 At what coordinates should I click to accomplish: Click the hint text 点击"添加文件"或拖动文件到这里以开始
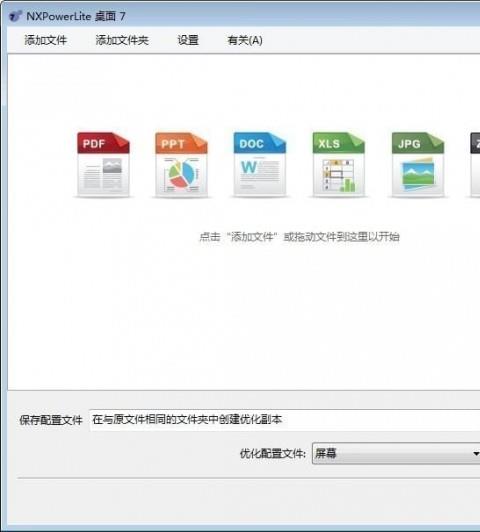click(x=299, y=236)
